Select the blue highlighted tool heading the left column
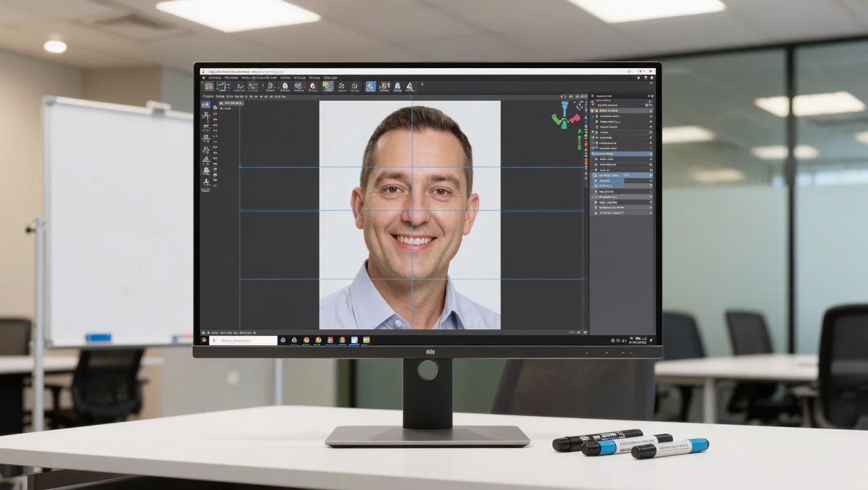The height and width of the screenshot is (490, 868). click(x=206, y=105)
